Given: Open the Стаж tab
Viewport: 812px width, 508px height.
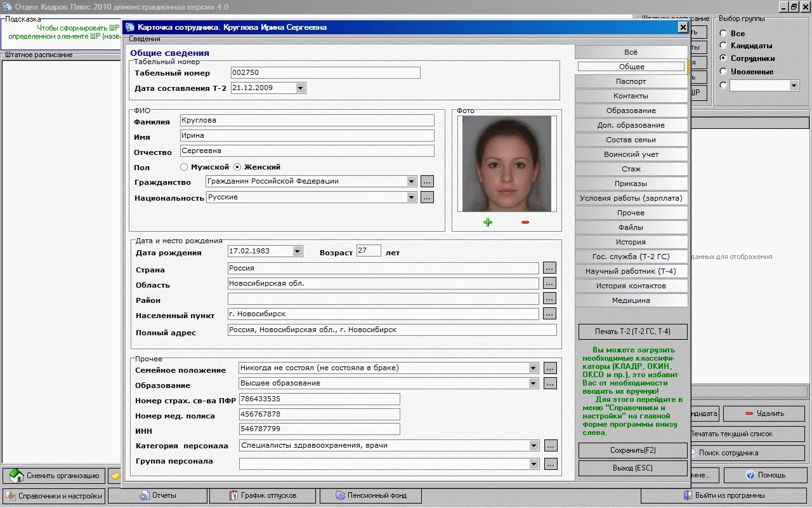Looking at the screenshot, I should (x=631, y=169).
